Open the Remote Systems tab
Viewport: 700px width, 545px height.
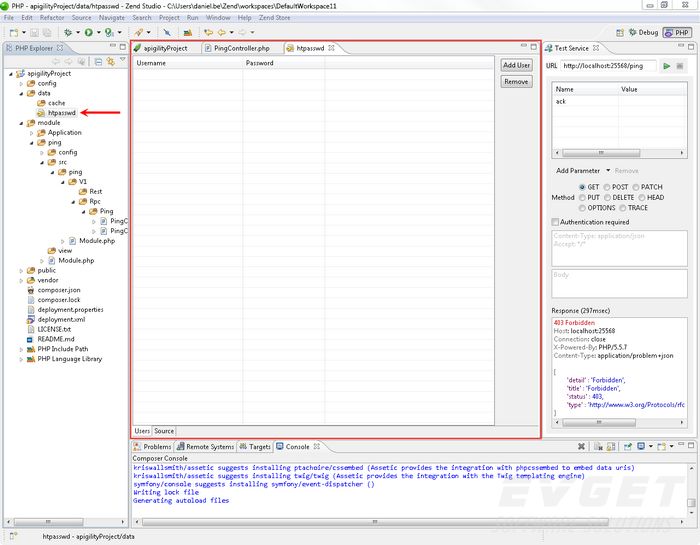(x=205, y=446)
